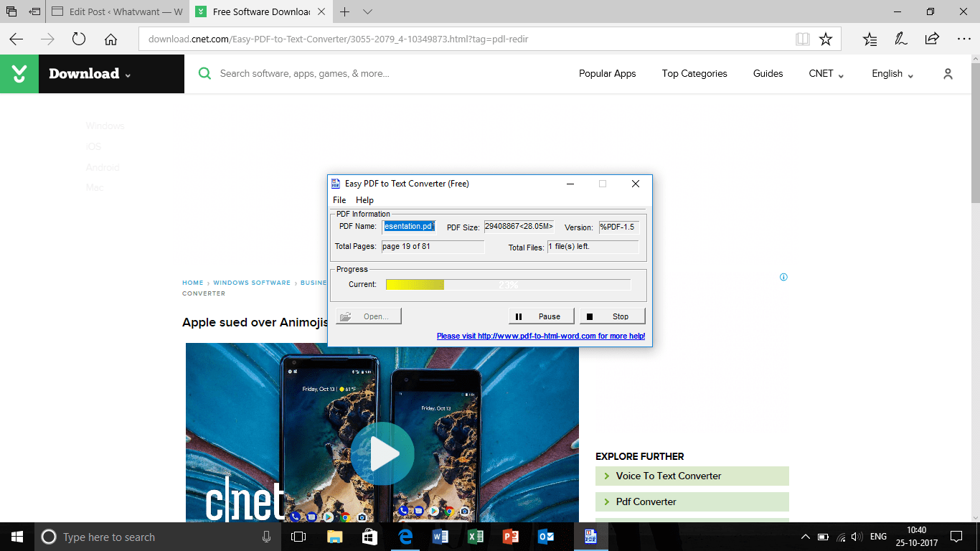
Task: Show hidden system tray icons
Action: 805,537
